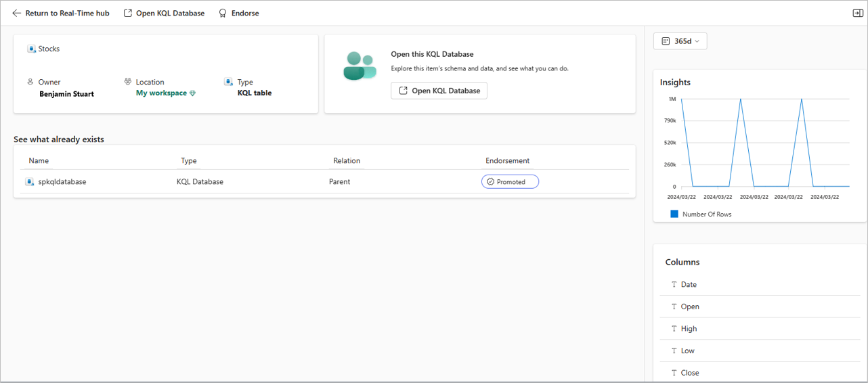Click the text type icon beside the Open column
The width and height of the screenshot is (868, 383).
674,307
